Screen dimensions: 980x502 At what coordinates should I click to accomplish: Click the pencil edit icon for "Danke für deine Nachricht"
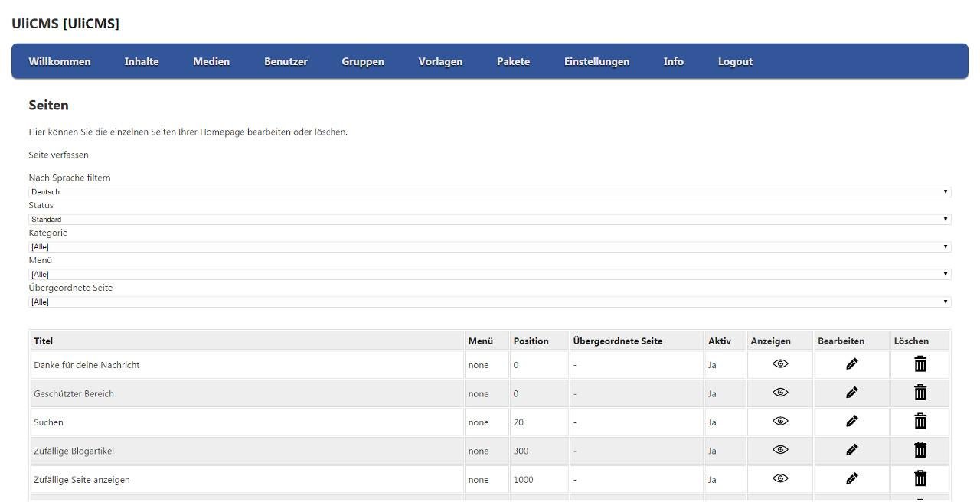[851, 363]
